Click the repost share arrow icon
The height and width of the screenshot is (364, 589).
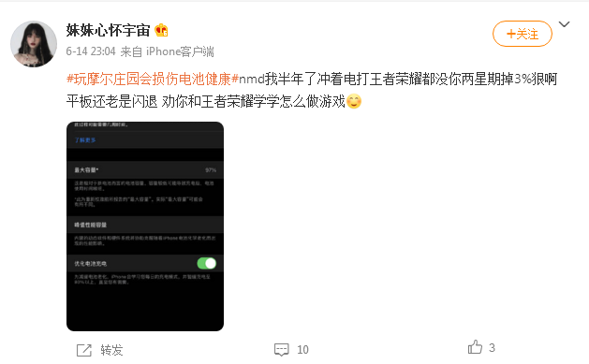tap(83, 350)
